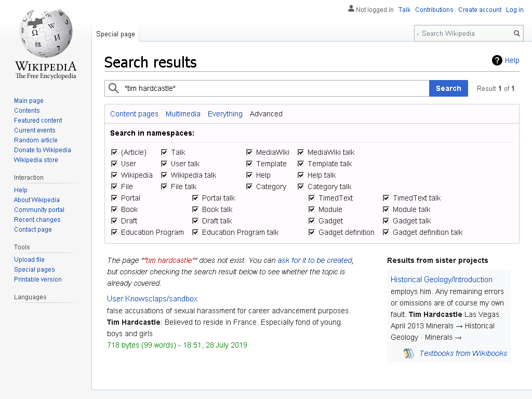
Task: Switch to the Multimedia search profile
Action: coord(183,114)
